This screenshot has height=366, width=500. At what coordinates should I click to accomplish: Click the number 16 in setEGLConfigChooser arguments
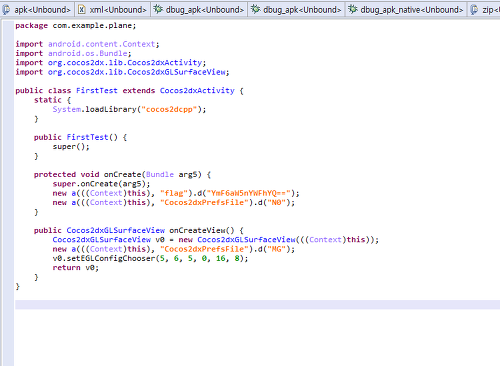221,259
